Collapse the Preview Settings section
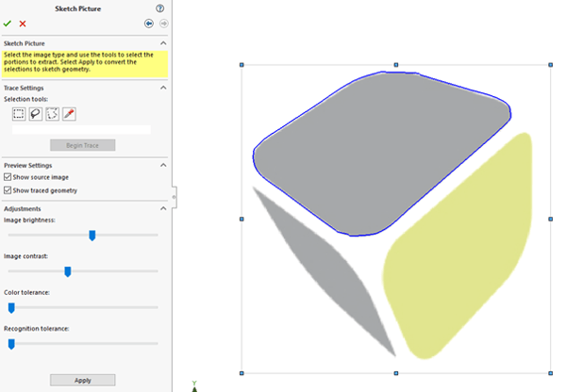Viewport: 566px width, 392px height. (163, 165)
